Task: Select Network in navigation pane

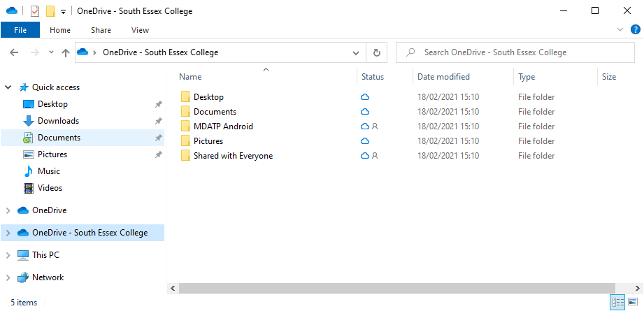Action: [48, 277]
